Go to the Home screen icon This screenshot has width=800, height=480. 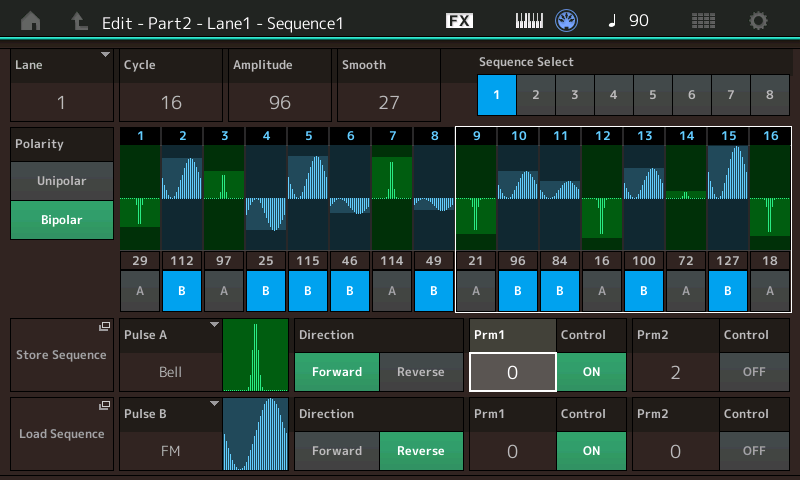click(32, 20)
